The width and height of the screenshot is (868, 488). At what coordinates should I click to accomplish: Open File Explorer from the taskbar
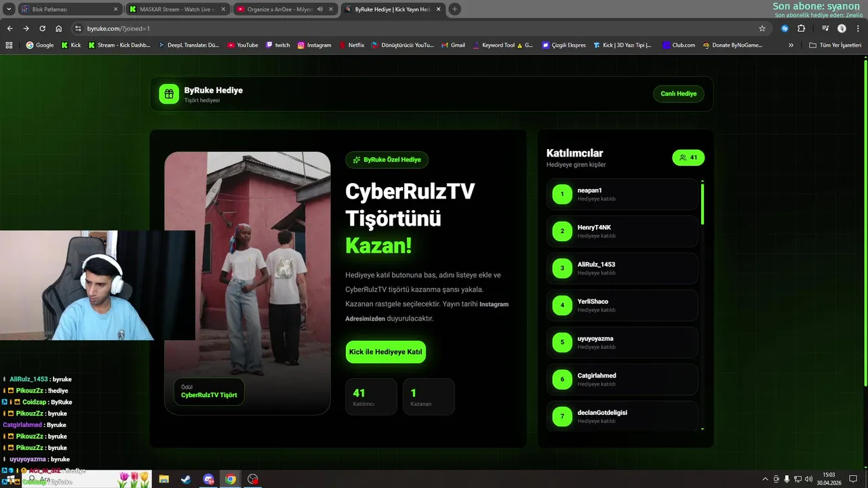click(x=164, y=479)
